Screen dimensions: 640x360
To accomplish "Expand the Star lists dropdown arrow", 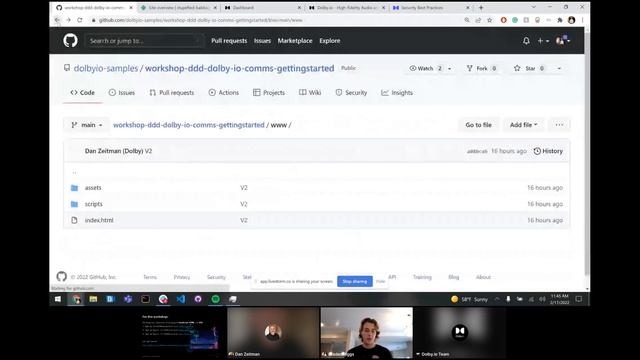I will pos(559,68).
